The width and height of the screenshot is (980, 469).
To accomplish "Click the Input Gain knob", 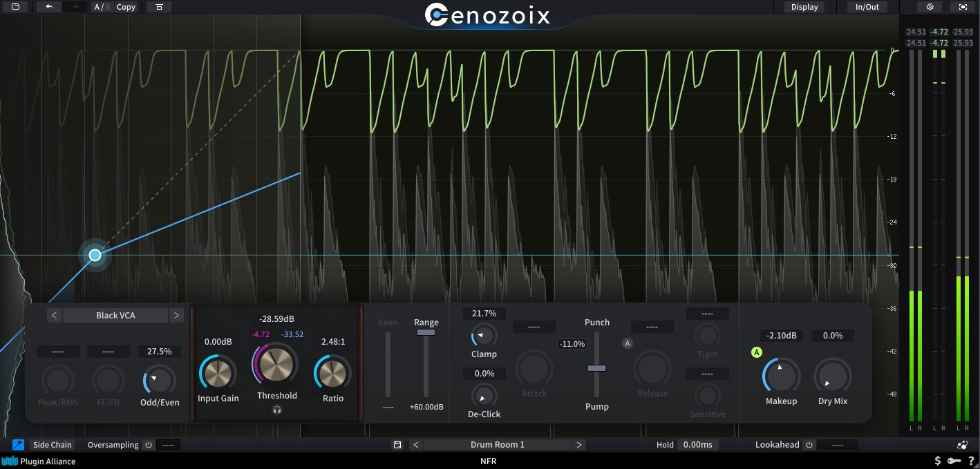I will pos(218,373).
